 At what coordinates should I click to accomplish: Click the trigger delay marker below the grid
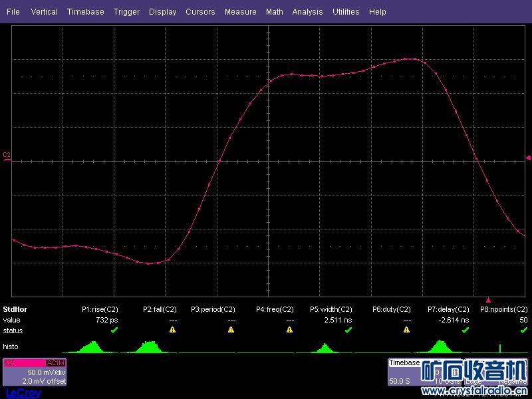point(488,301)
